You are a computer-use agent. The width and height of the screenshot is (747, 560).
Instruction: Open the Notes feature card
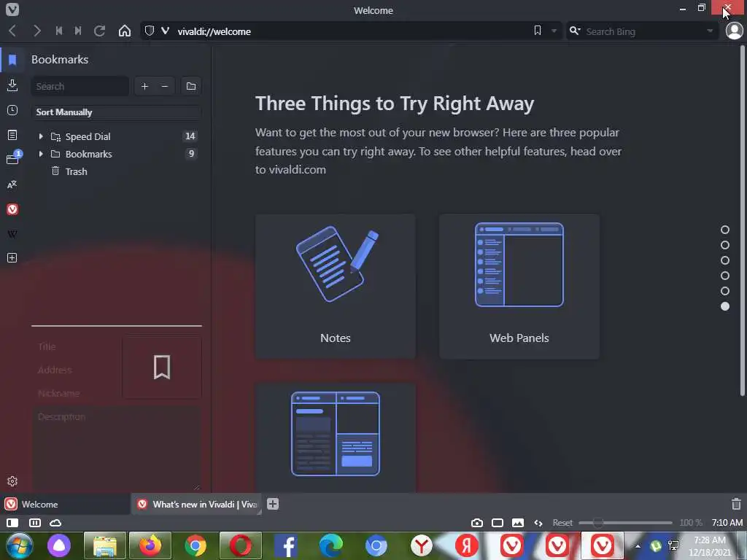(x=336, y=286)
